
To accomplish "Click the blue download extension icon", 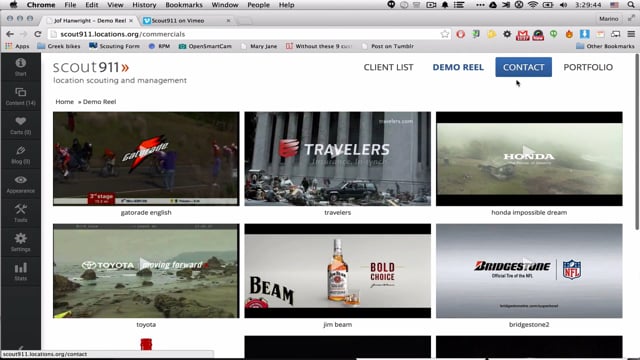I will (584, 34).
